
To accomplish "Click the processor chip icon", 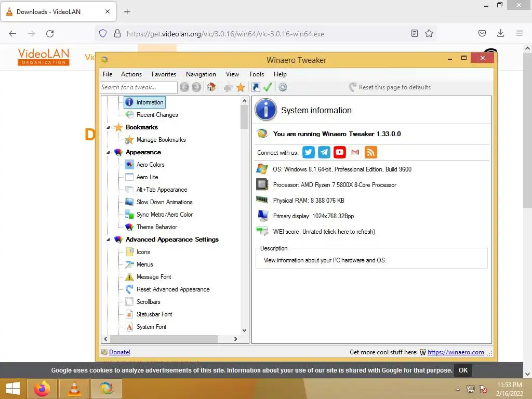I will pos(262,184).
